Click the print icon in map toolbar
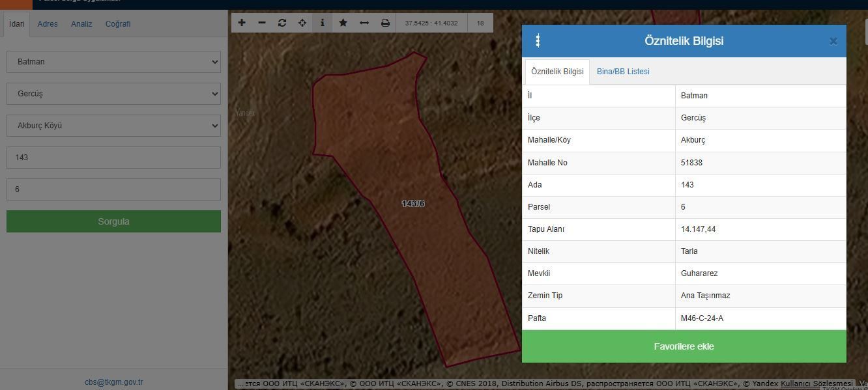This screenshot has width=868, height=390. click(385, 23)
